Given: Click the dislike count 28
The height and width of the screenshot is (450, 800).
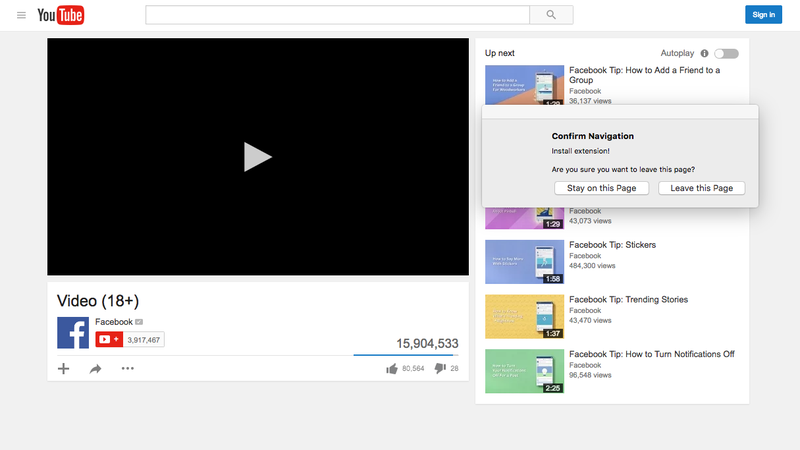Looking at the screenshot, I should [x=455, y=368].
